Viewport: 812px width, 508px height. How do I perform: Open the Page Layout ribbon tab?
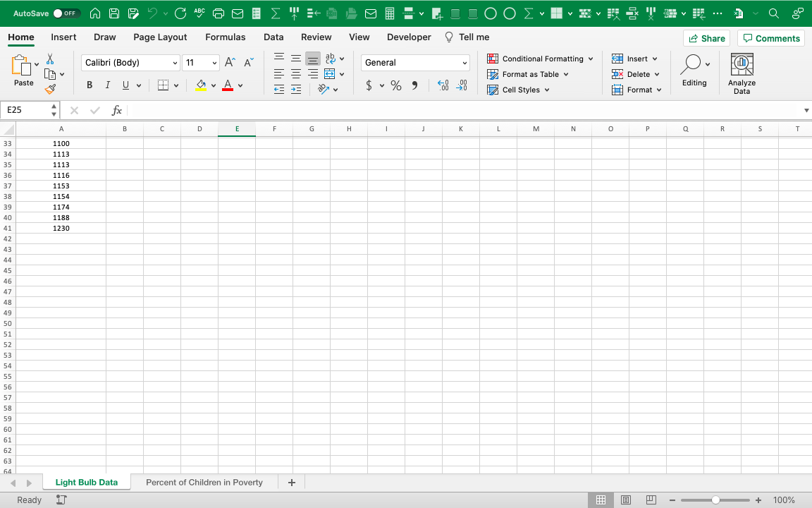[x=160, y=37]
